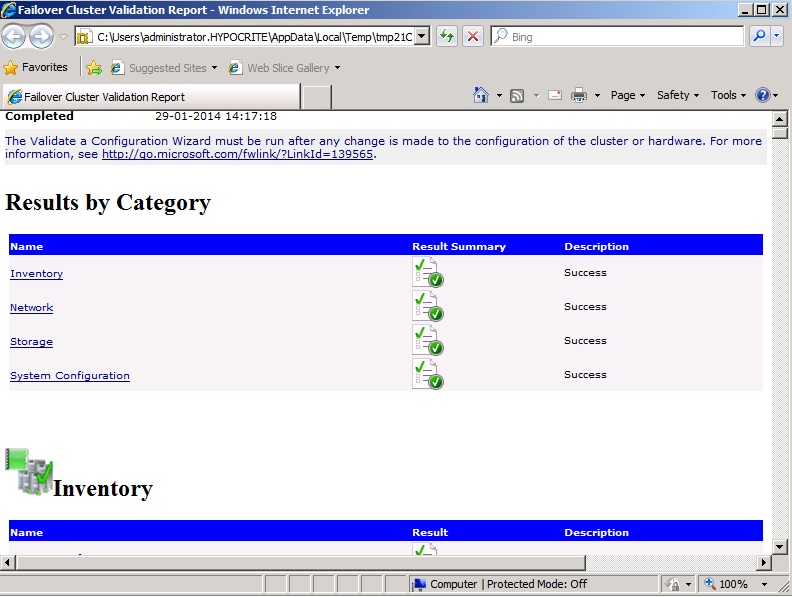
Task: Click the Network result success icon
Action: [x=427, y=306]
